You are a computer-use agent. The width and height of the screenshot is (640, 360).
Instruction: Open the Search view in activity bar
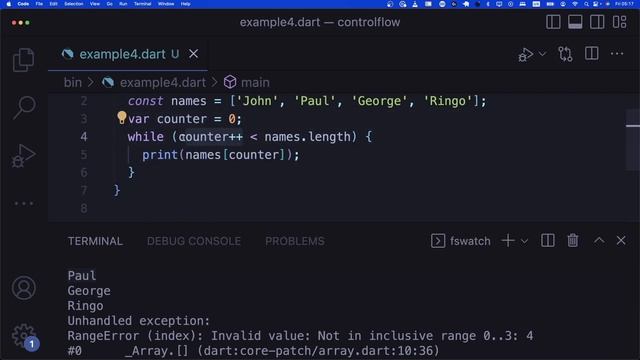pyautogui.click(x=24, y=107)
